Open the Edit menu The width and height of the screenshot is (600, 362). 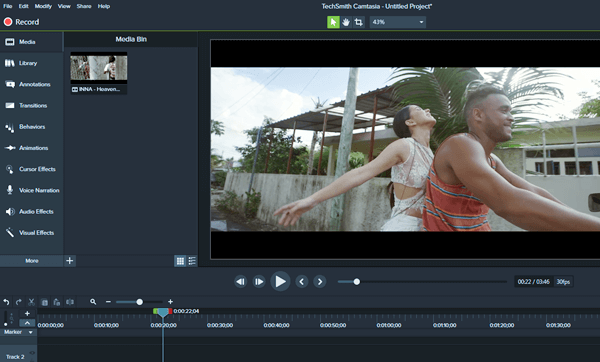coord(24,6)
